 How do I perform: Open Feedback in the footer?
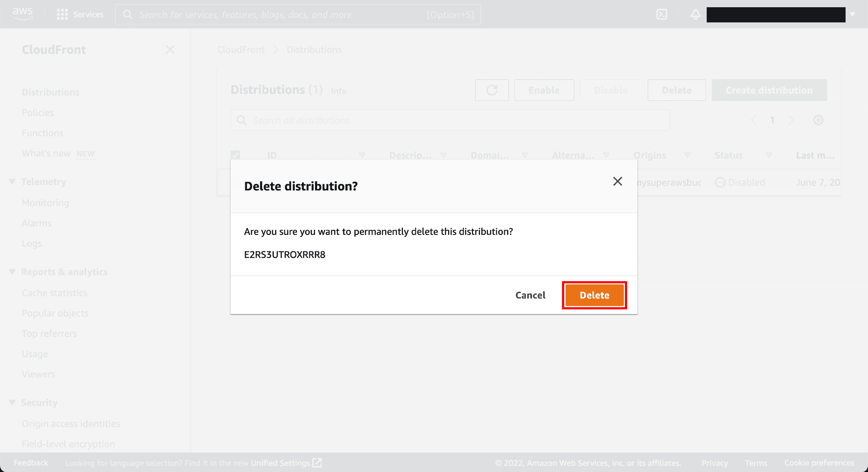[x=31, y=463]
